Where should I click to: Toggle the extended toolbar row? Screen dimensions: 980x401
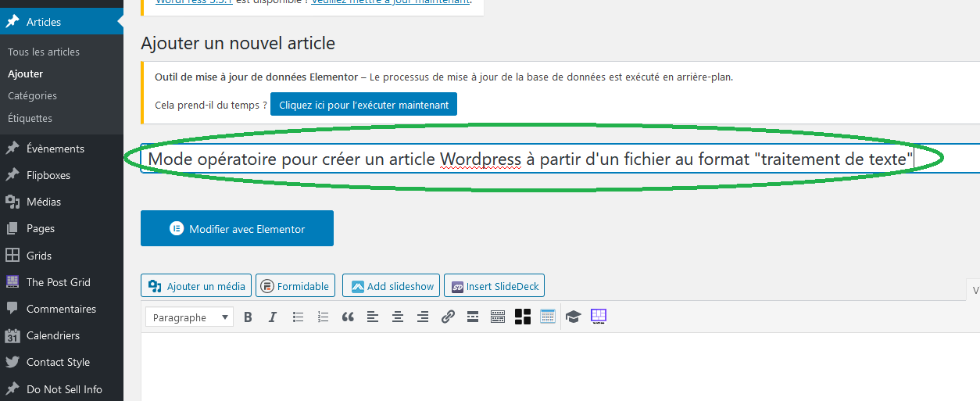pos(498,317)
